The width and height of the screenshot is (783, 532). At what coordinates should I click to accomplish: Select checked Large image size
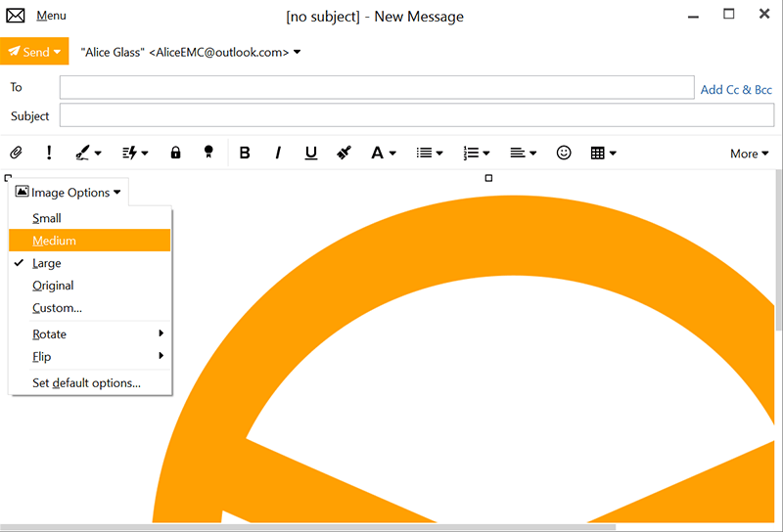(90, 263)
